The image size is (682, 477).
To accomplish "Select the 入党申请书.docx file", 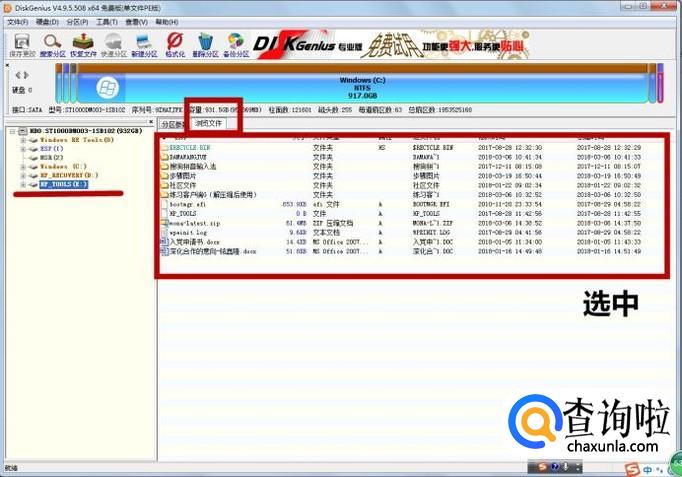I will [x=194, y=242].
